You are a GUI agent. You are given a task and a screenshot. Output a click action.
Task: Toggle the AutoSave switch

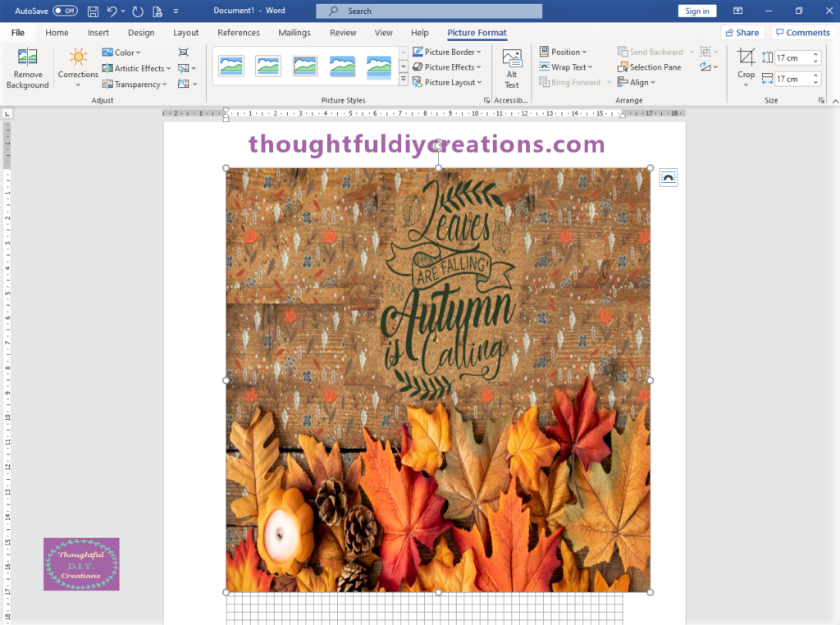coord(65,11)
